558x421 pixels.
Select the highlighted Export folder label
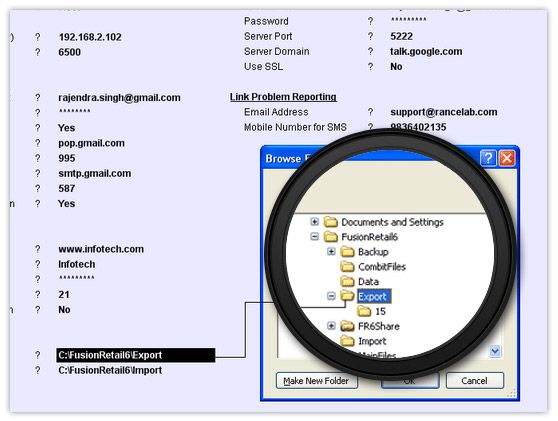pyautogui.click(x=374, y=296)
